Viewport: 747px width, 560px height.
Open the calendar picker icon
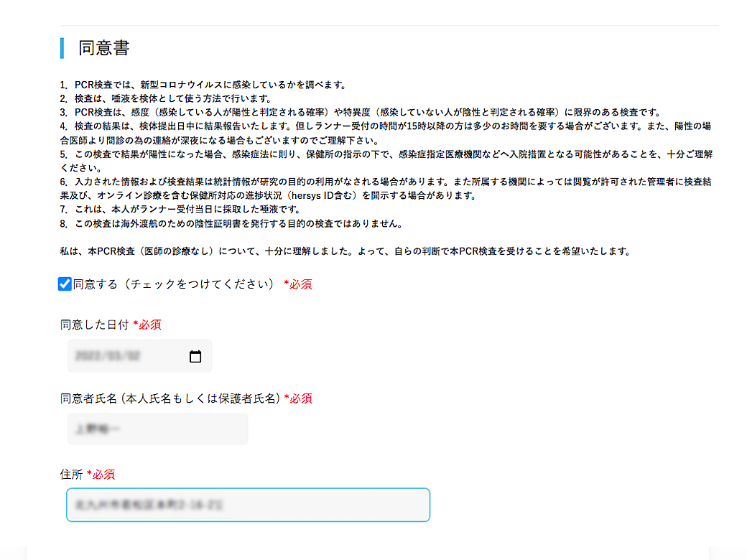[x=195, y=357]
